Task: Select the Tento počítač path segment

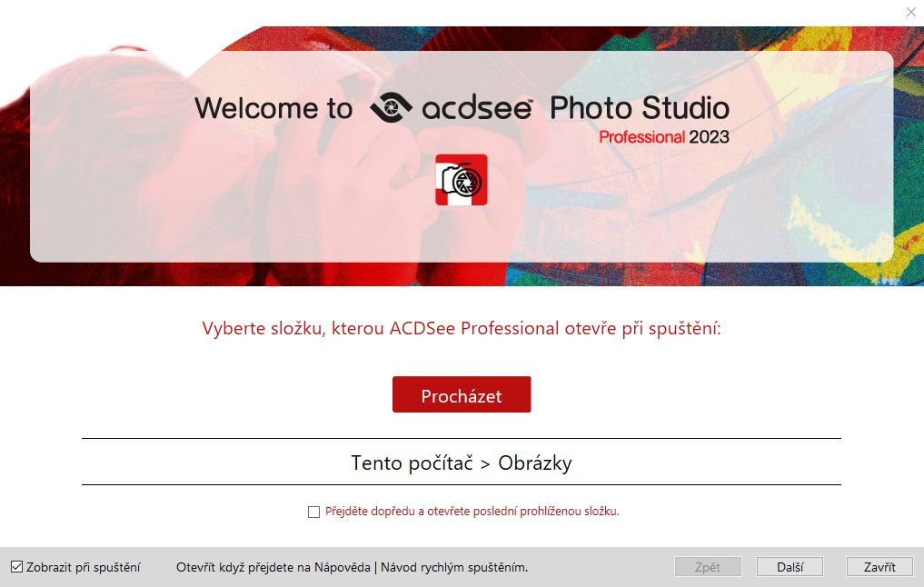Action: point(412,463)
